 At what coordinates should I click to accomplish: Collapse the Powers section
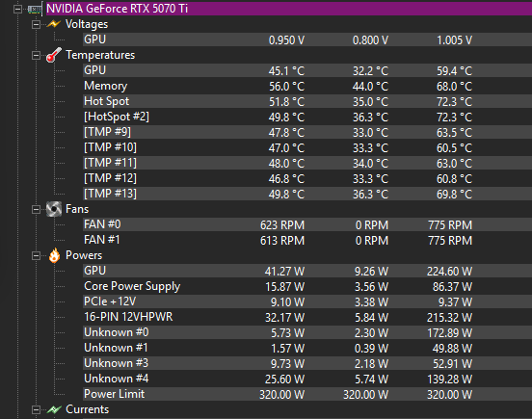coord(36,255)
